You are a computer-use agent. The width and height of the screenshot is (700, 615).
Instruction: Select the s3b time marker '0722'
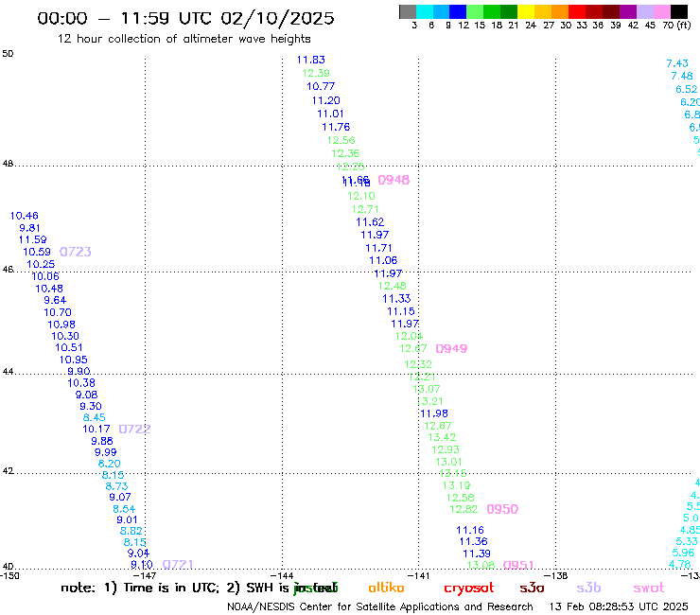[134, 430]
